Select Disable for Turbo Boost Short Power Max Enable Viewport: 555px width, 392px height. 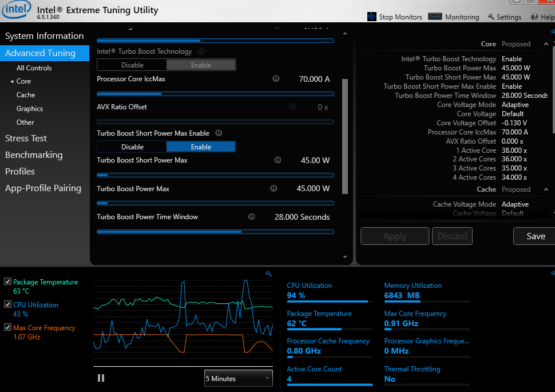[132, 146]
